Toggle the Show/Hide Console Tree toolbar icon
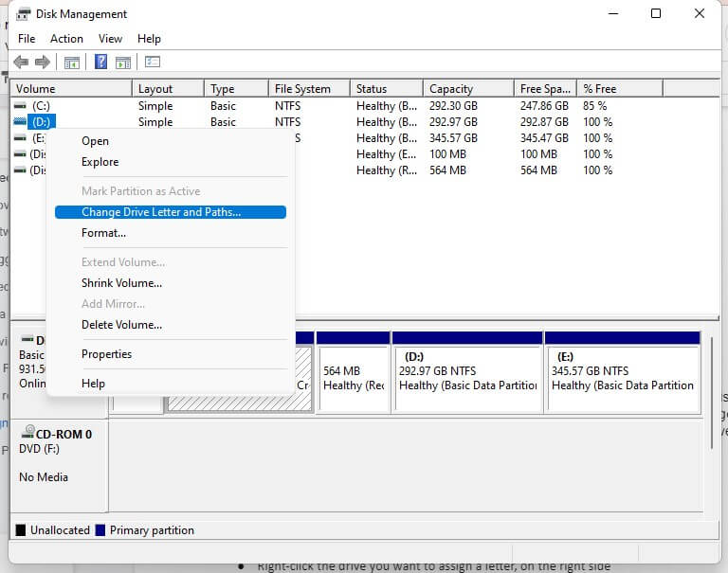This screenshot has height=573, width=728. (71, 63)
